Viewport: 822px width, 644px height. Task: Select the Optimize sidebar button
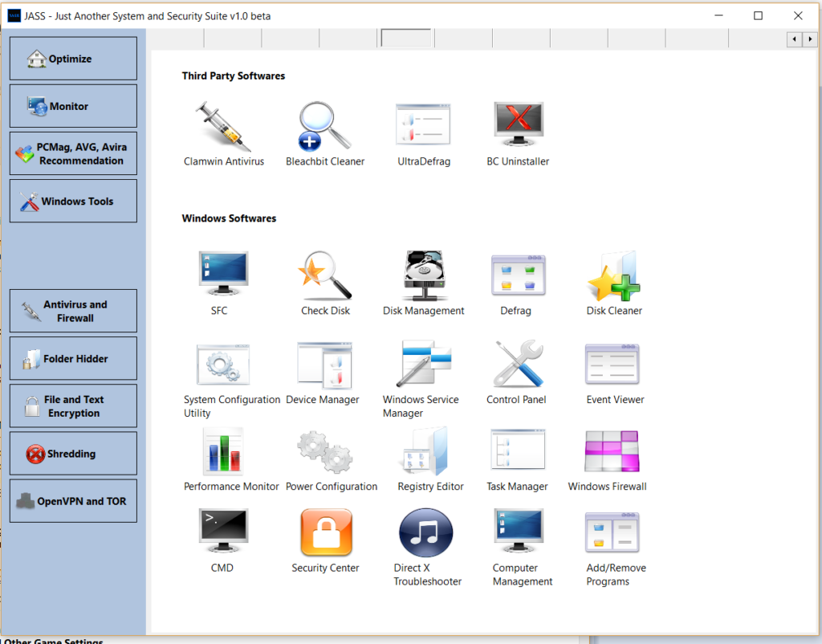(x=73, y=58)
